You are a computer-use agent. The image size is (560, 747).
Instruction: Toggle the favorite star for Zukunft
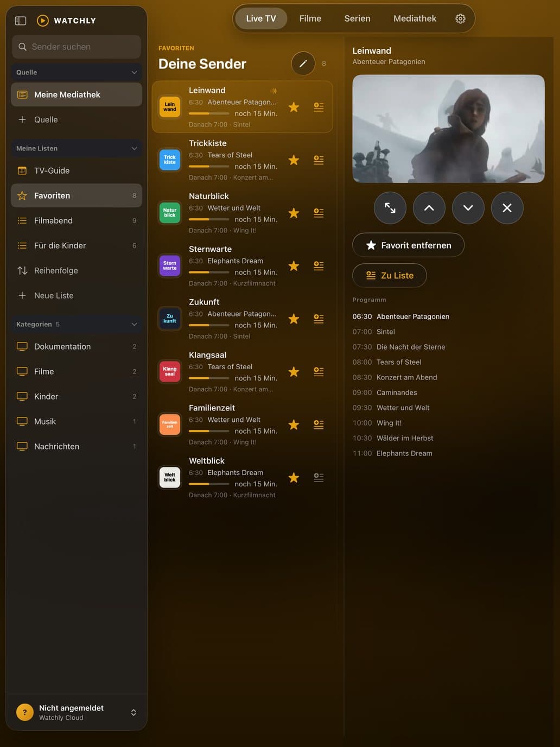(x=294, y=319)
